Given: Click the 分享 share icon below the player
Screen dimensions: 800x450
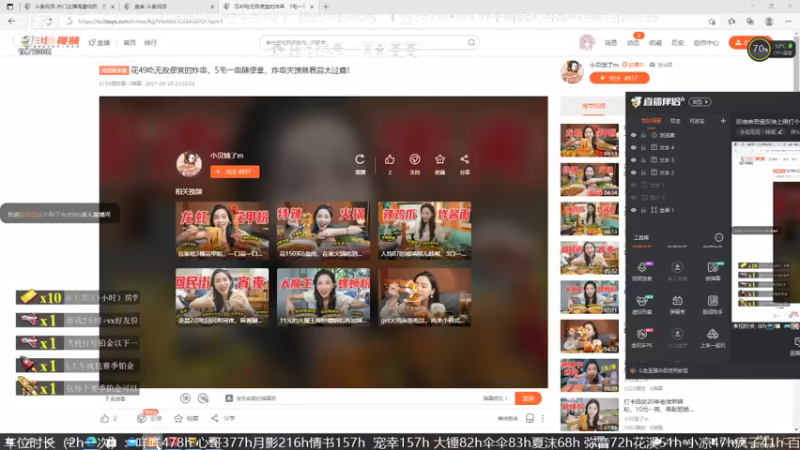Looking at the screenshot, I should point(215,418).
